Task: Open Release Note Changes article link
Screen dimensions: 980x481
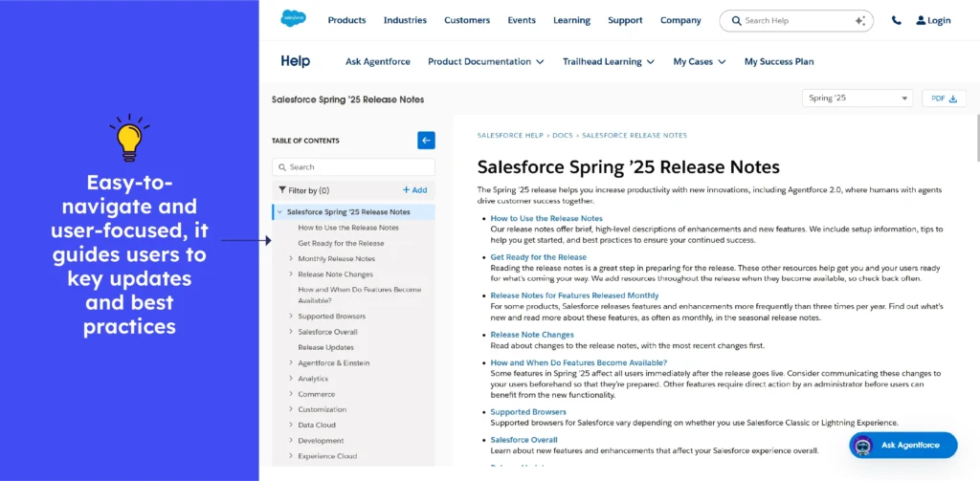Action: coord(532,334)
